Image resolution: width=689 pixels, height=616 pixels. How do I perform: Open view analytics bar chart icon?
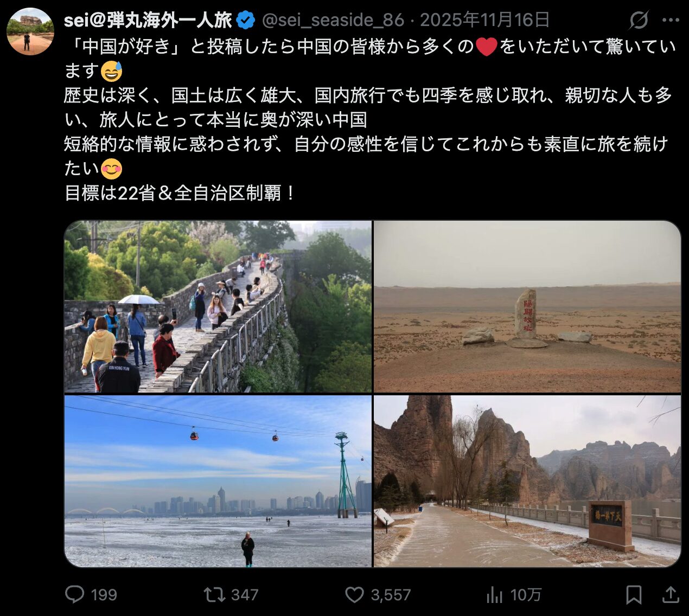(494, 595)
